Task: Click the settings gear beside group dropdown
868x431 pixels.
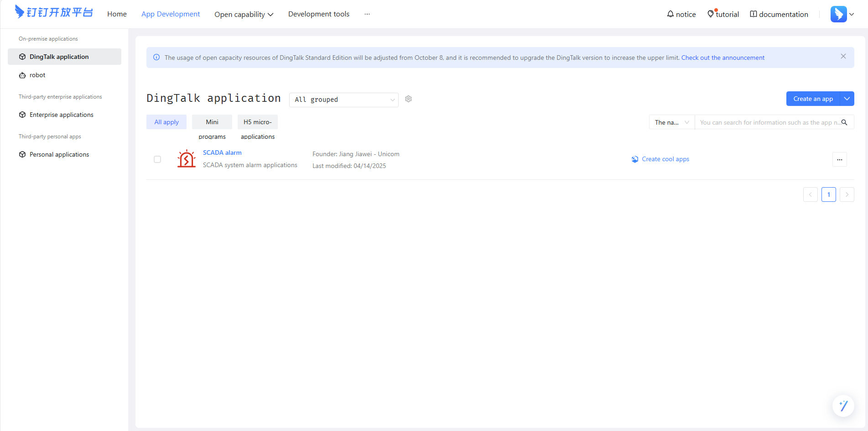Action: (408, 99)
